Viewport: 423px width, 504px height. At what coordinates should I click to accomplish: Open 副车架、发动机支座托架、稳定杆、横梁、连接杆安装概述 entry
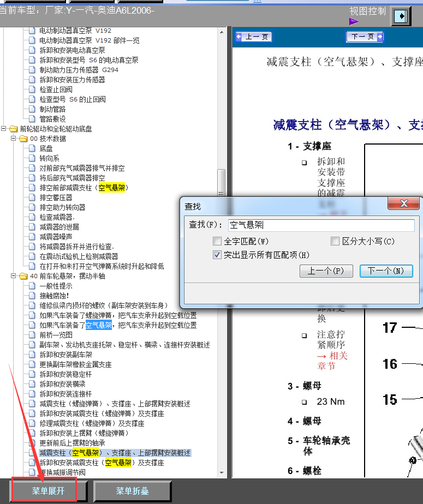pyautogui.click(x=124, y=345)
